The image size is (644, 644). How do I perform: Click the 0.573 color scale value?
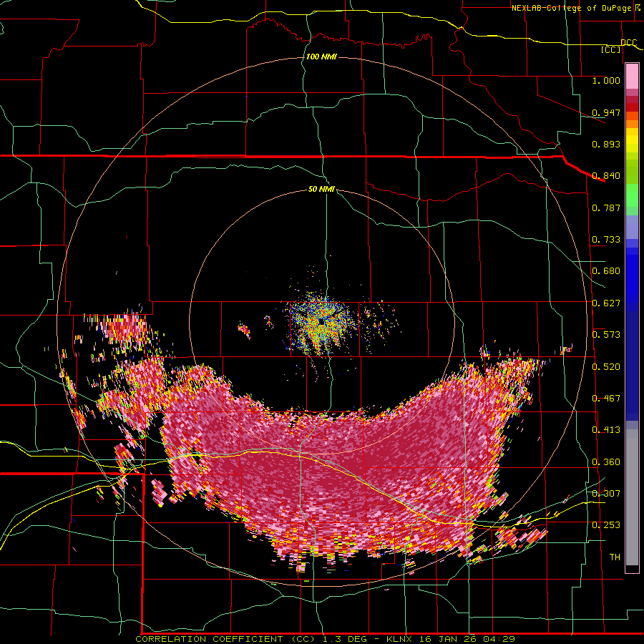(606, 335)
